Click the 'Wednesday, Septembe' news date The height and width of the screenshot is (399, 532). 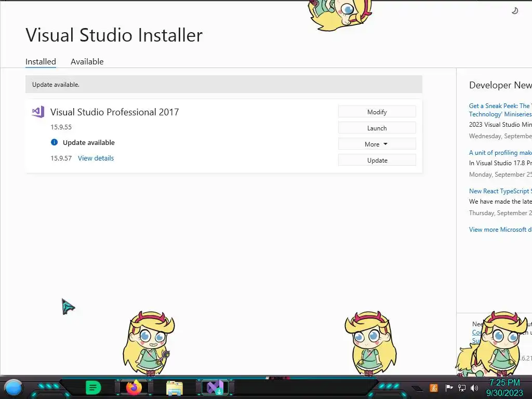(x=500, y=136)
